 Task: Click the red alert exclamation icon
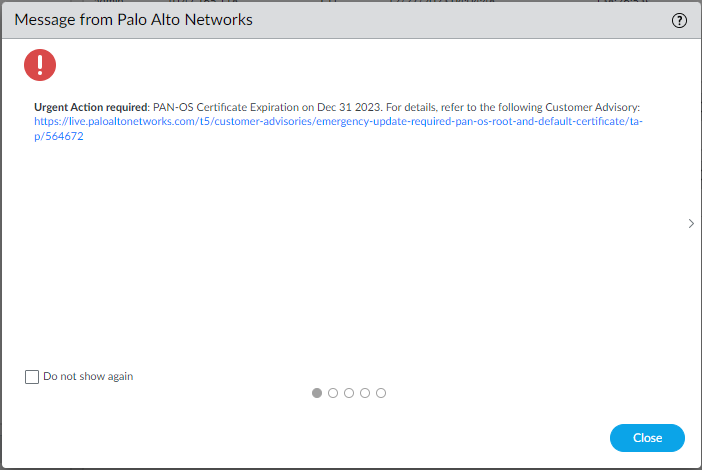tap(40, 65)
